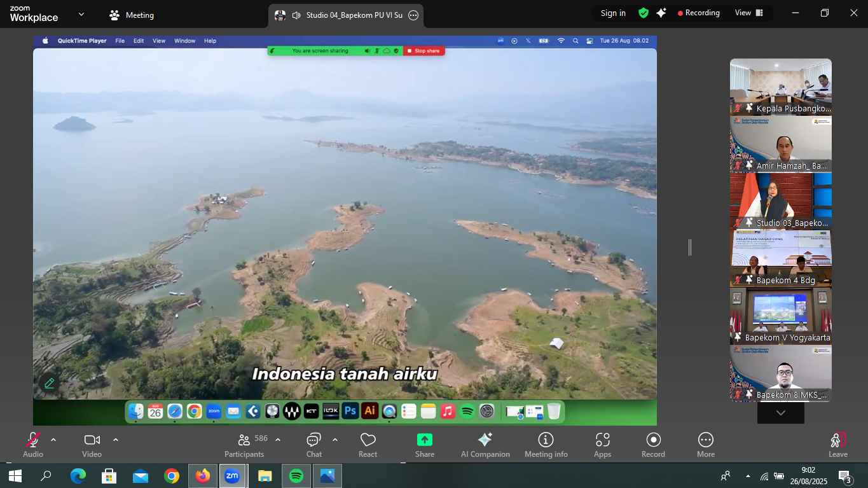Click the annotate pencil icon on shared screen
This screenshot has width=868, height=488.
[x=49, y=383]
